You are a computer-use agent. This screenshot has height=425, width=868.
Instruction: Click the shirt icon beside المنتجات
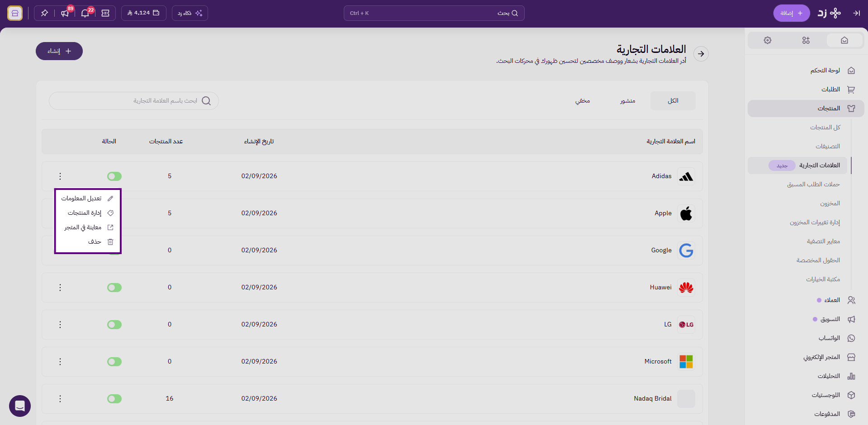pos(851,109)
